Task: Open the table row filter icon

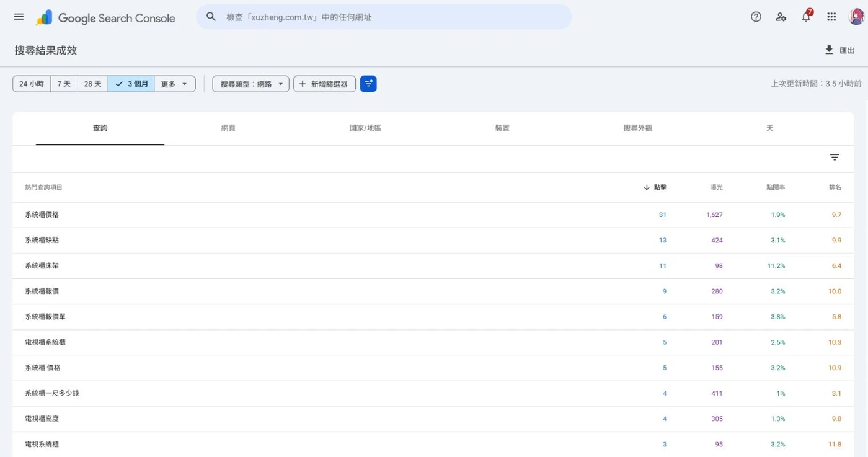Action: (835, 158)
